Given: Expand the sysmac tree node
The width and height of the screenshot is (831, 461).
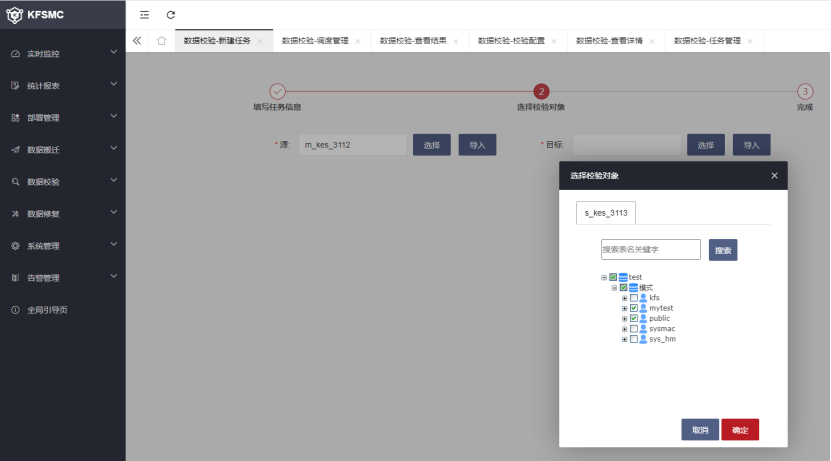Looking at the screenshot, I should click(624, 329).
